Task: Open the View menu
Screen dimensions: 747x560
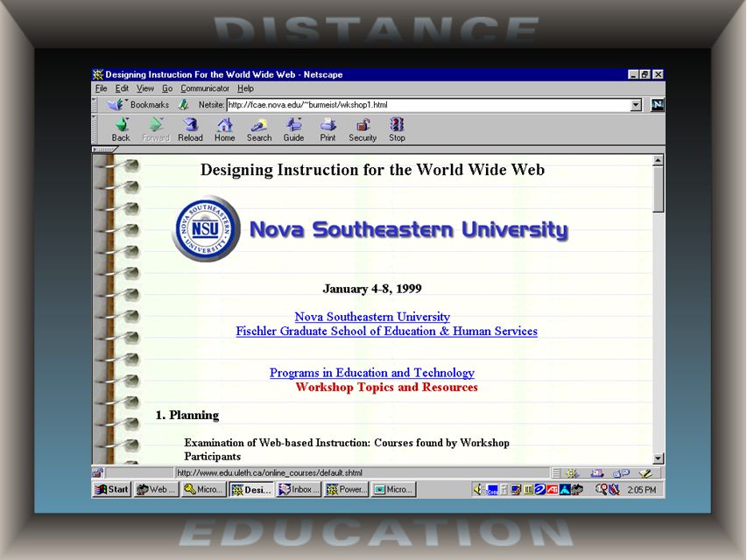Action: click(144, 88)
